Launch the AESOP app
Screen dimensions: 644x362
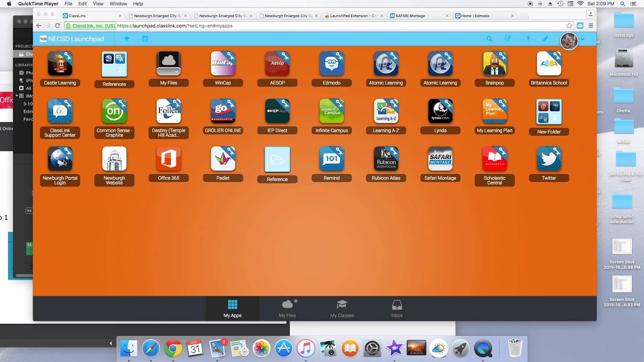(277, 64)
